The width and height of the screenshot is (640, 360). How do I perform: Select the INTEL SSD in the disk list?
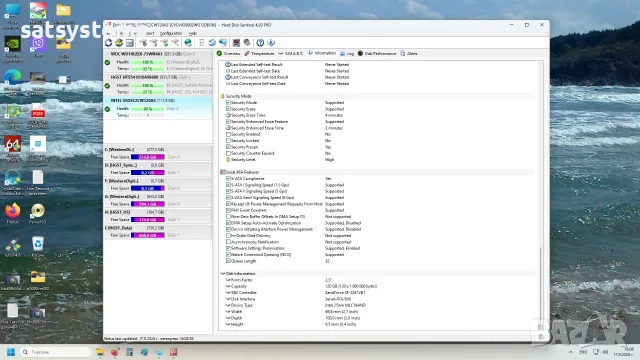158,108
